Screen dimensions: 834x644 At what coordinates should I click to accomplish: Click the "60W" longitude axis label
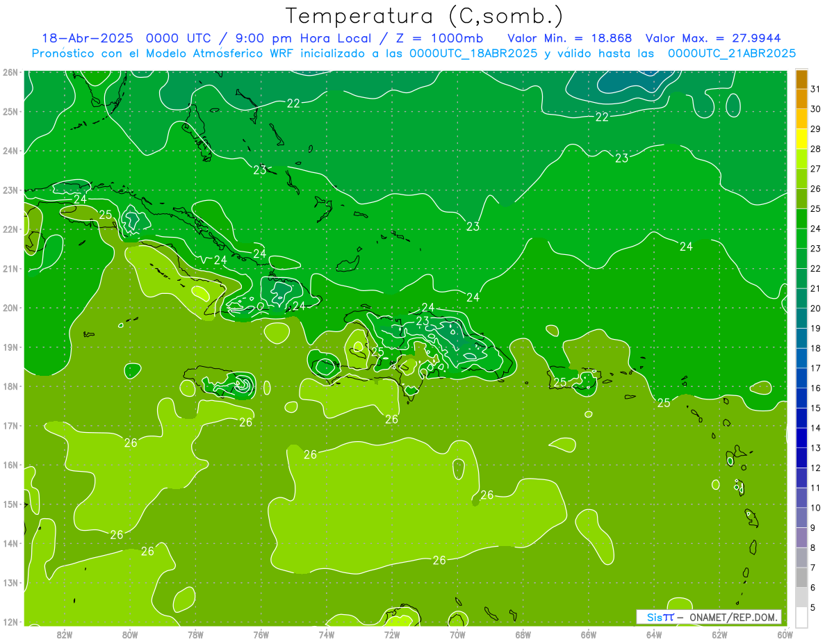coord(785,634)
